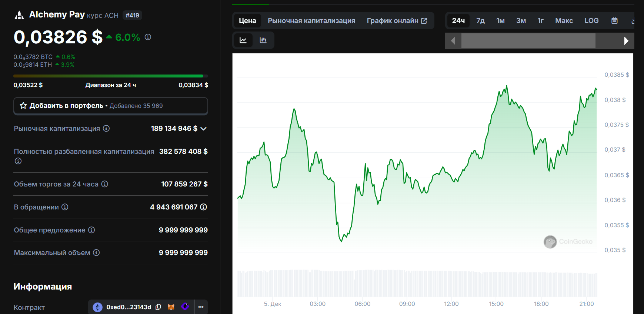Click the purple icon beside the MetaMask fox
The height and width of the screenshot is (314, 644).
tap(185, 307)
